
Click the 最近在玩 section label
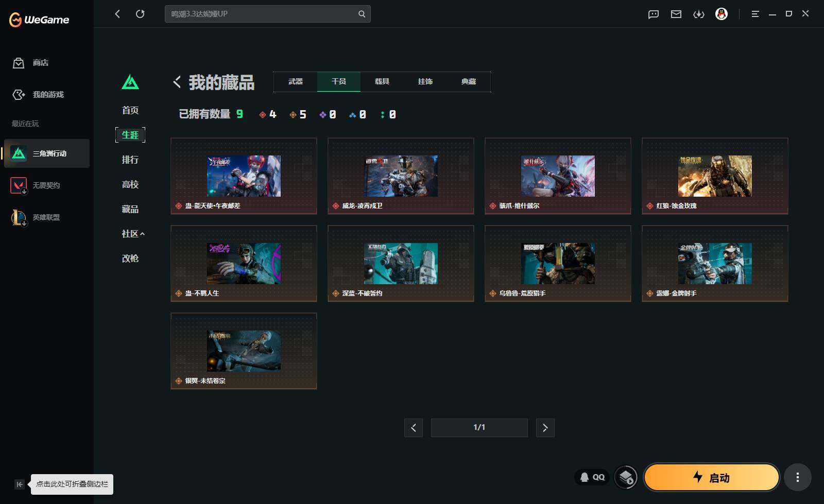(25, 124)
